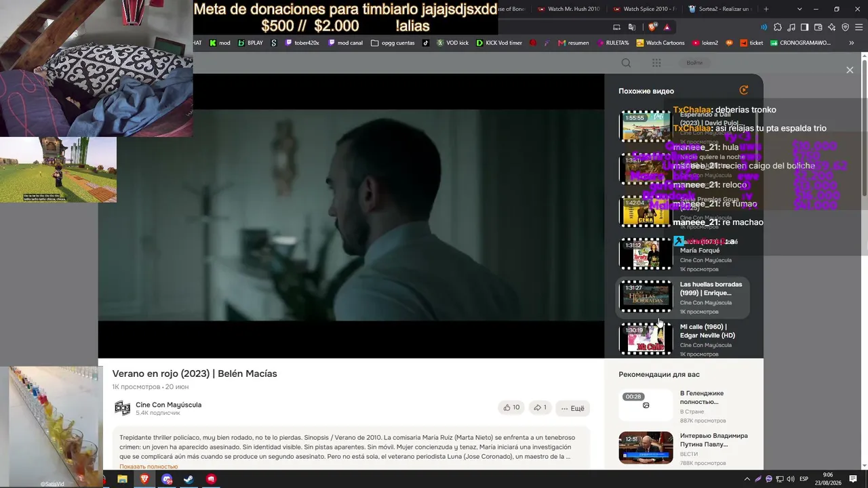Viewport: 868px width, 488px height.
Task: Open the Интервью Владимира Путина video
Action: click(714, 440)
